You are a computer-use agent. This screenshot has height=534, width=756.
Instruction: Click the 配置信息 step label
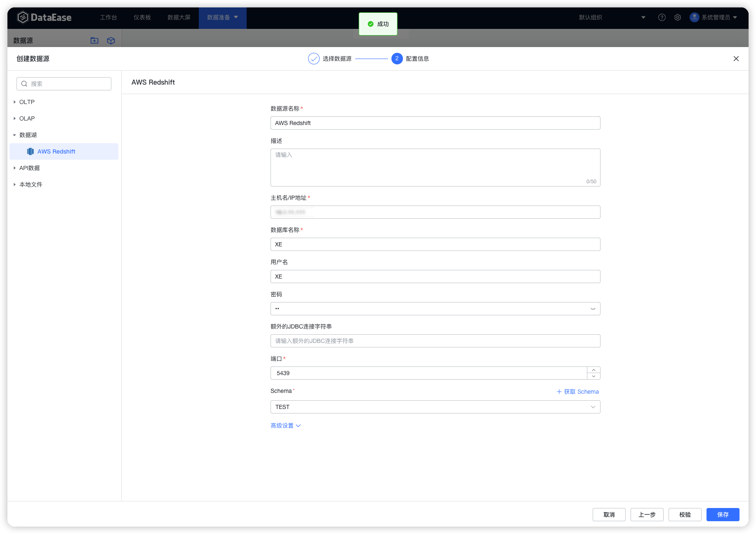(417, 59)
